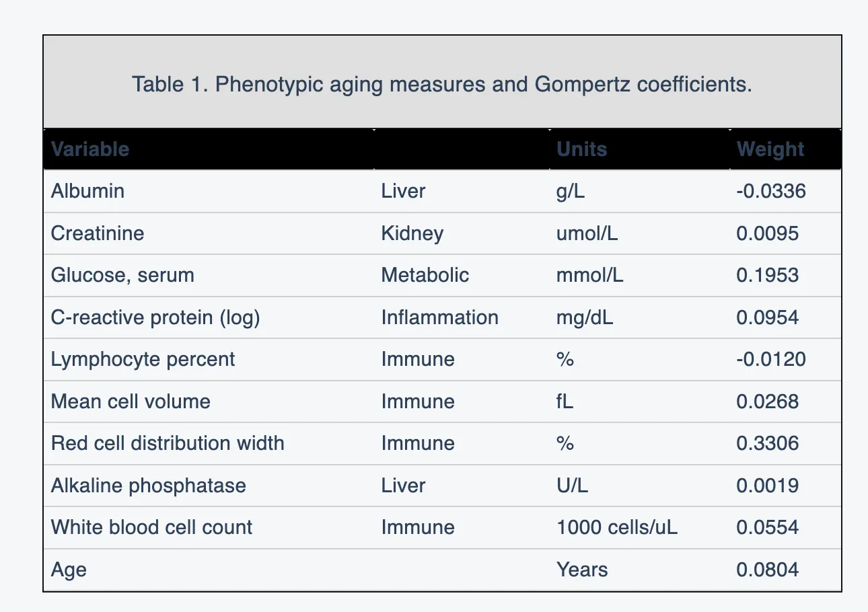The image size is (868, 612).
Task: Click the Table 1 caption text
Action: [x=441, y=85]
